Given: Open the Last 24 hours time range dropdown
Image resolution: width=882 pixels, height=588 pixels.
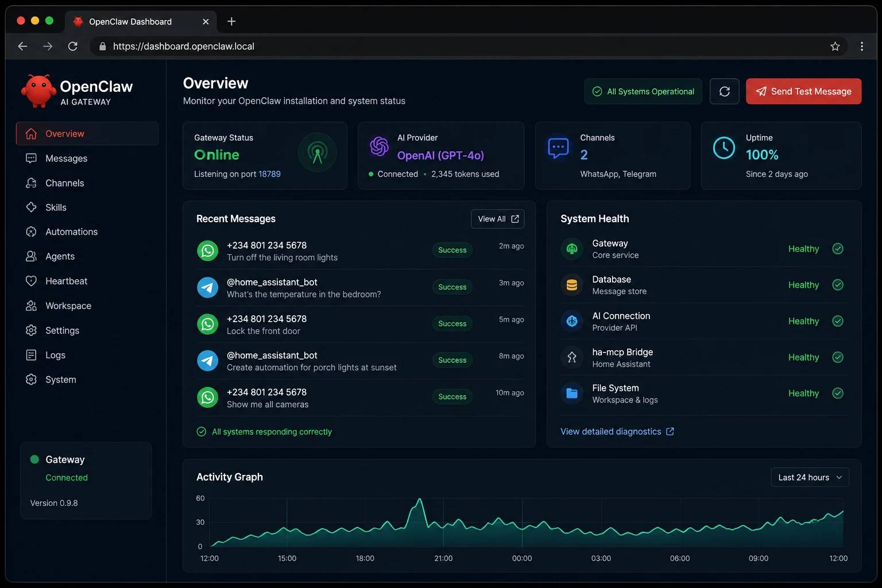Looking at the screenshot, I should [x=810, y=477].
